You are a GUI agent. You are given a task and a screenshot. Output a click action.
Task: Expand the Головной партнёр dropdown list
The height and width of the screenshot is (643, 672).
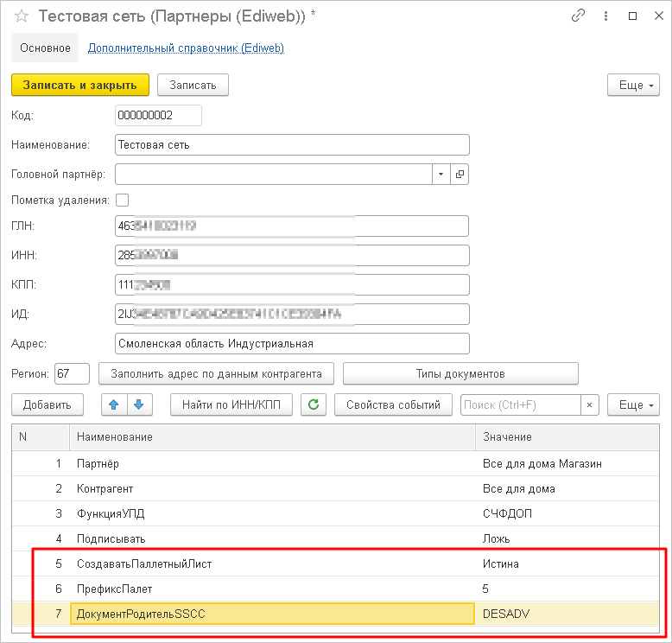pyautogui.click(x=441, y=175)
